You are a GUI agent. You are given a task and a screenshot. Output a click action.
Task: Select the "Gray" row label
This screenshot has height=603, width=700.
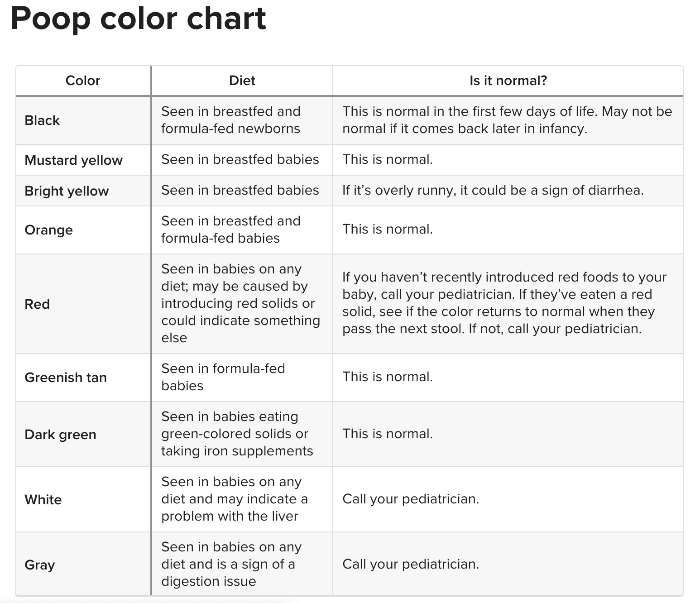(x=40, y=565)
